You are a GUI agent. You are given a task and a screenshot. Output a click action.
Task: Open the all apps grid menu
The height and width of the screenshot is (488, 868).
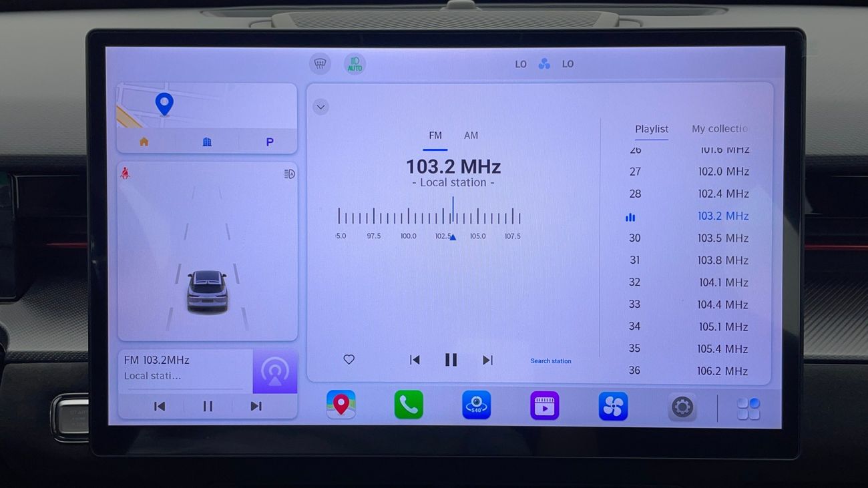tap(748, 409)
